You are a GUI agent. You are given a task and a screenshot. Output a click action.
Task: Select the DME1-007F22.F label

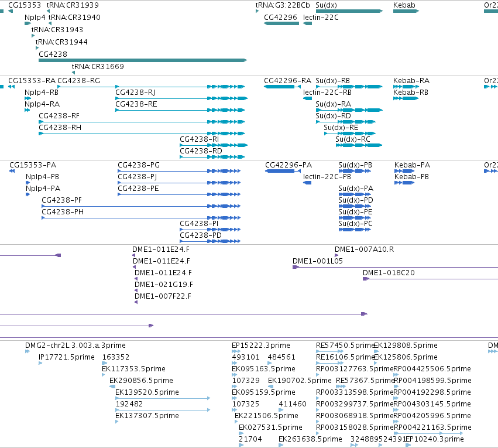163,296
